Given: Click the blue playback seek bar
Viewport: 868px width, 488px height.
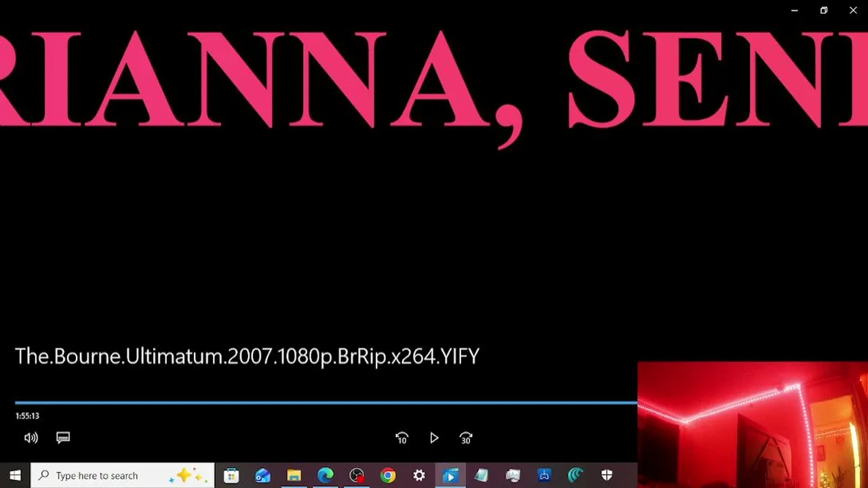Looking at the screenshot, I should (326, 403).
